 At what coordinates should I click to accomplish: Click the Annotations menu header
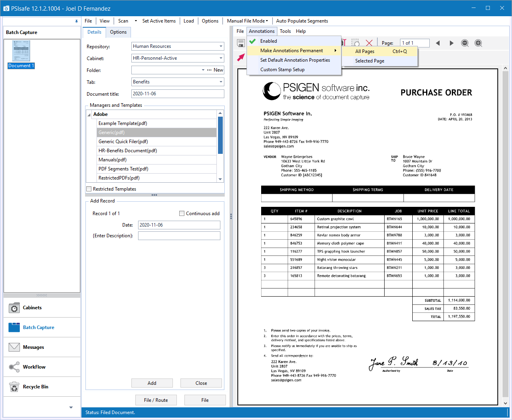262,31
